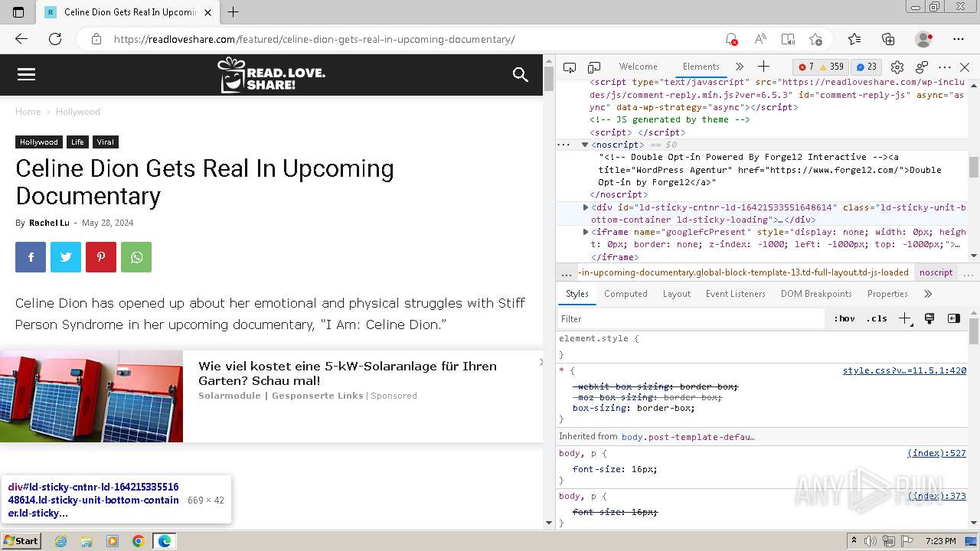980x551 pixels.
Task: Open Read aloud from address bar
Action: pos(760,39)
